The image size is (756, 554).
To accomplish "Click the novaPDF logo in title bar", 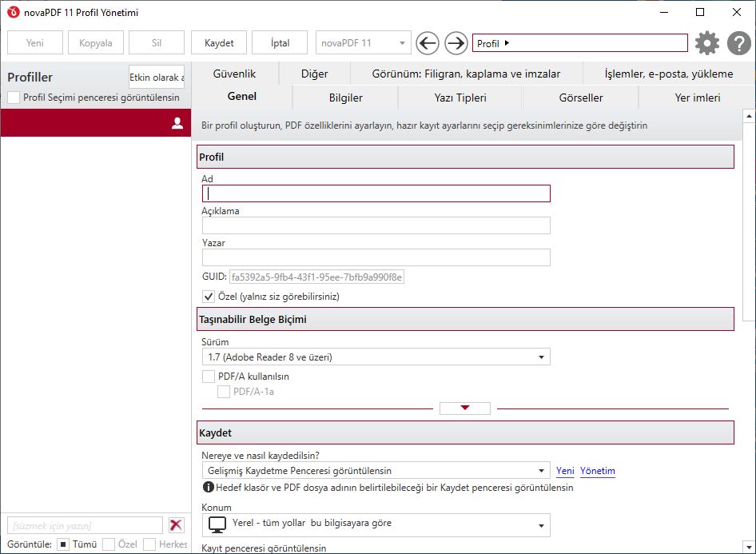I will pos(13,12).
